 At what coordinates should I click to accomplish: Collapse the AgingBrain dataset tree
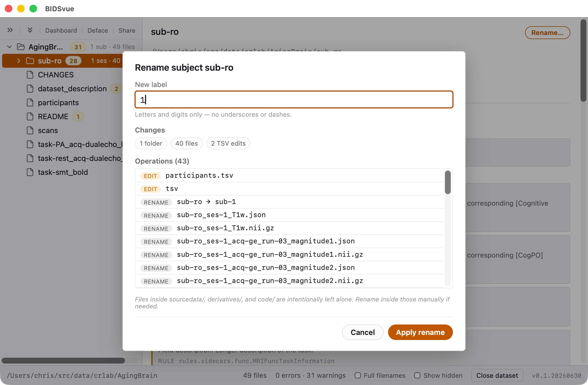9,47
